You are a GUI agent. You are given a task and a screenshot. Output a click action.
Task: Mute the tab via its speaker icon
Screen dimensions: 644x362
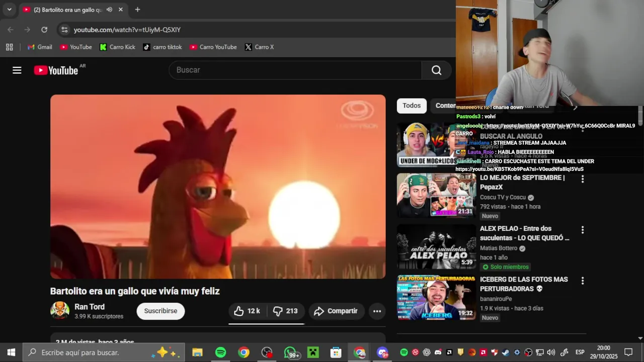[x=109, y=10]
